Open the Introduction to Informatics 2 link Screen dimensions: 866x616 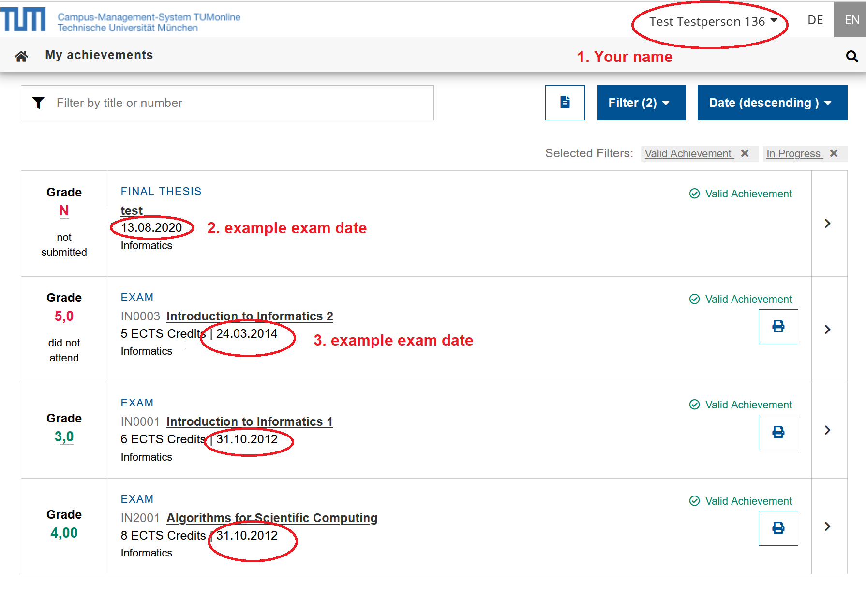pos(249,316)
